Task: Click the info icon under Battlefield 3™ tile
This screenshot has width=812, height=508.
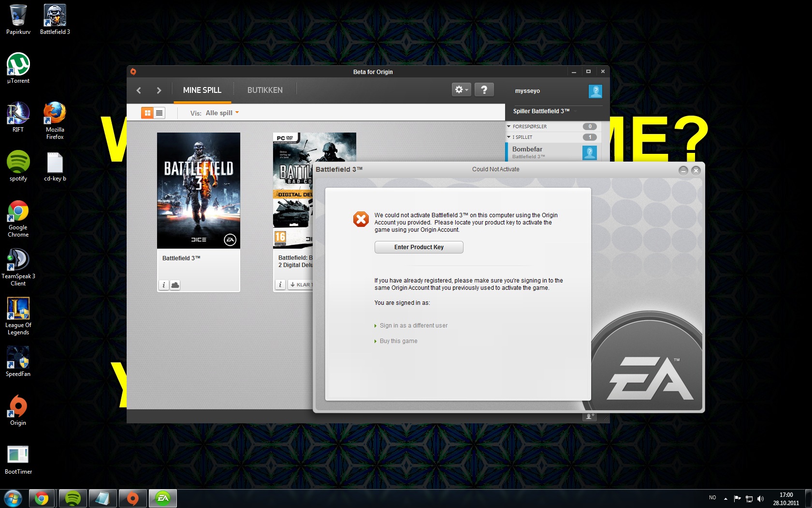Action: (x=164, y=285)
